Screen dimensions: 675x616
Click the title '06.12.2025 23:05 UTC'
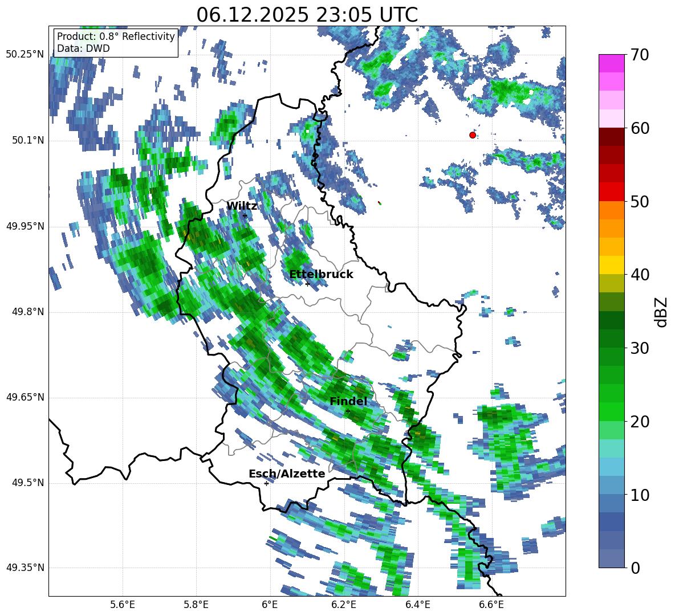coord(307,15)
